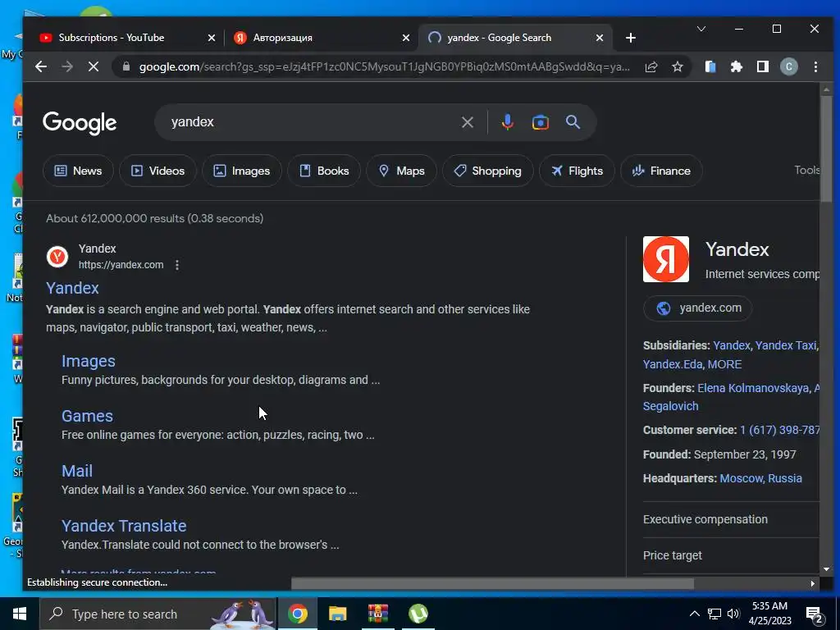The height and width of the screenshot is (630, 840).
Task: Select the yandex - Google Search tab
Action: coord(514,38)
